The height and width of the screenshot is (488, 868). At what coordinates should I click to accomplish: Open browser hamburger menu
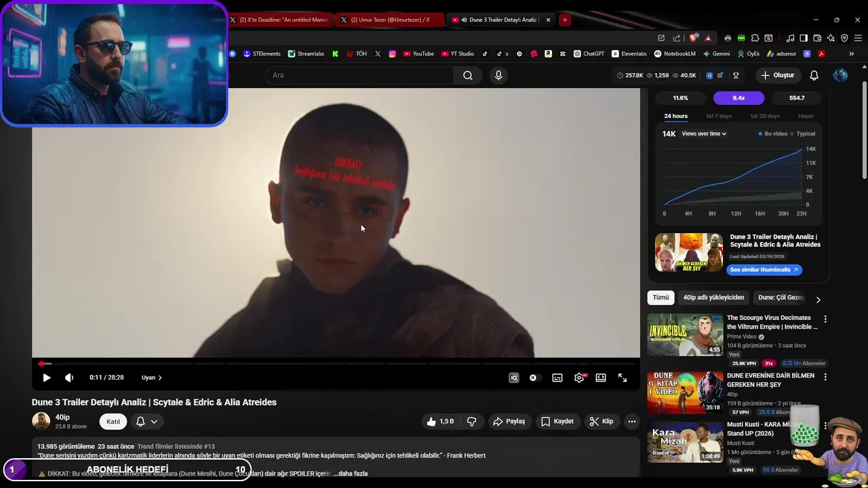858,38
